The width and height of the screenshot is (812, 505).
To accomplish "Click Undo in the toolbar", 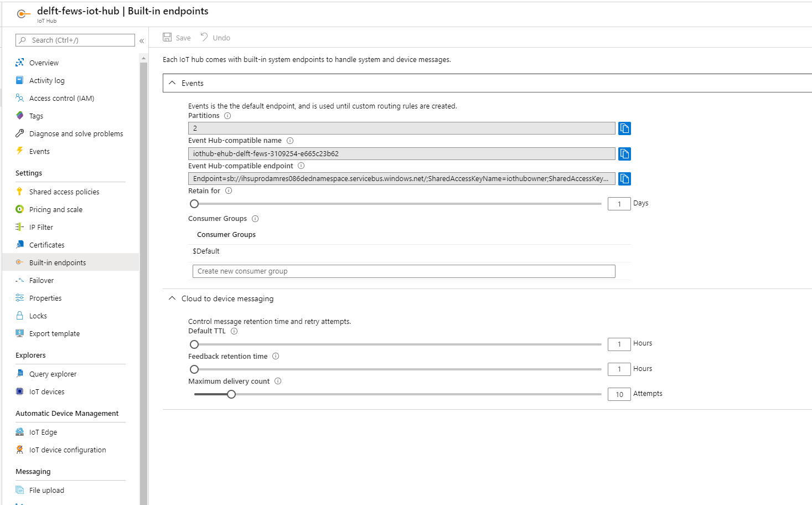I will (x=215, y=38).
